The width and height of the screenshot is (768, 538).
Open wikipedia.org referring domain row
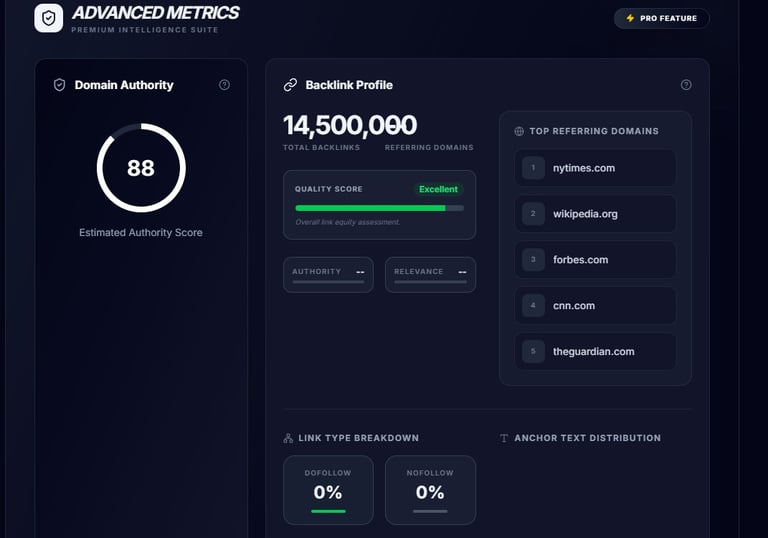click(x=595, y=214)
